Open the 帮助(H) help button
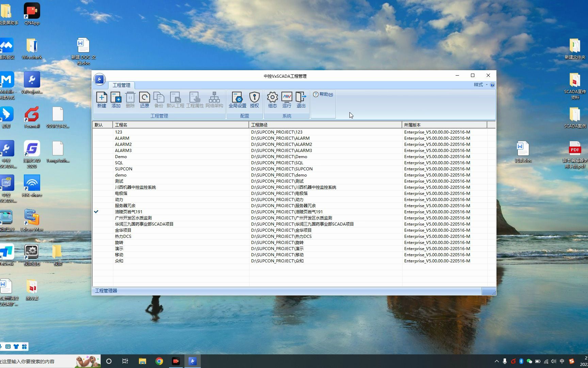This screenshot has height=368, width=588. coord(323,94)
